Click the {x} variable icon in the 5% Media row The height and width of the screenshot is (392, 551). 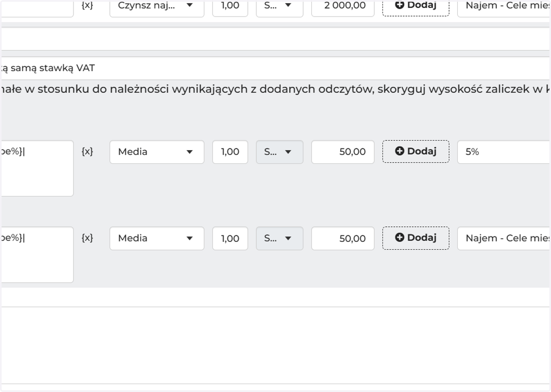coord(87,151)
